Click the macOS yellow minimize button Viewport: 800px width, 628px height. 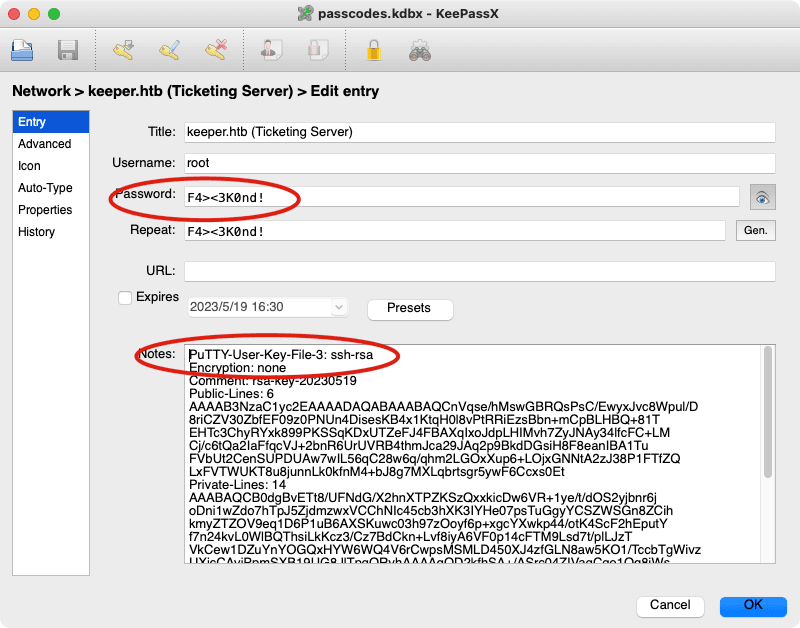34,14
